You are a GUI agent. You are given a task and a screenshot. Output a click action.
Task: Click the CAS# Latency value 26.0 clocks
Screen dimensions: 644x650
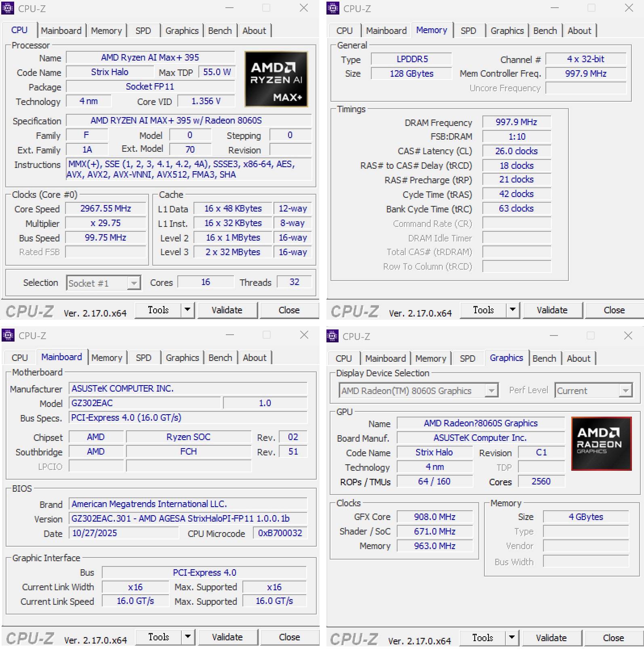point(517,151)
